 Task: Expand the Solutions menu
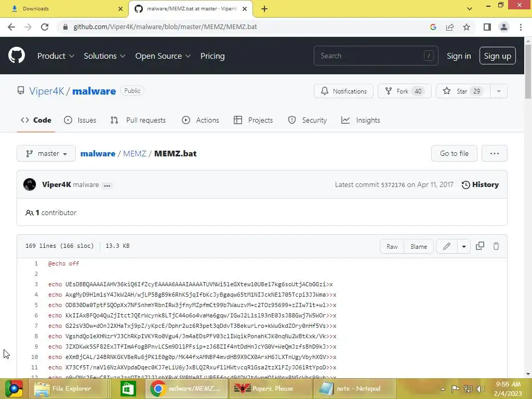(x=104, y=56)
